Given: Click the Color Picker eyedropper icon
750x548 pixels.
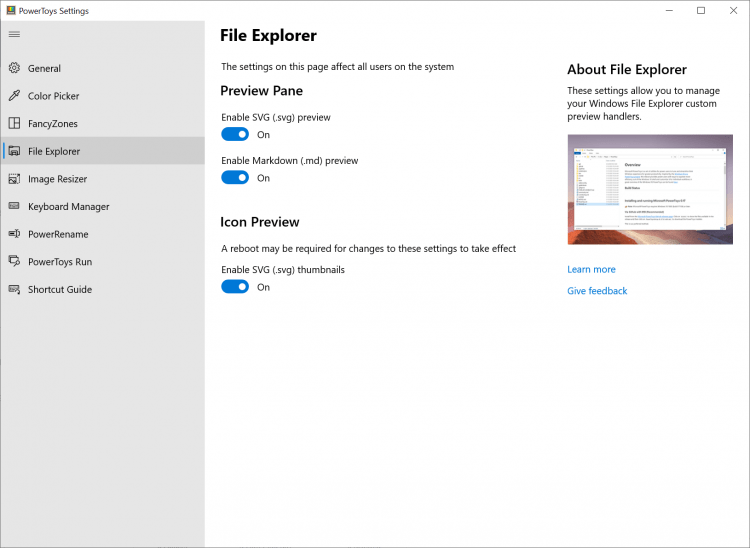Looking at the screenshot, I should click(x=14, y=96).
